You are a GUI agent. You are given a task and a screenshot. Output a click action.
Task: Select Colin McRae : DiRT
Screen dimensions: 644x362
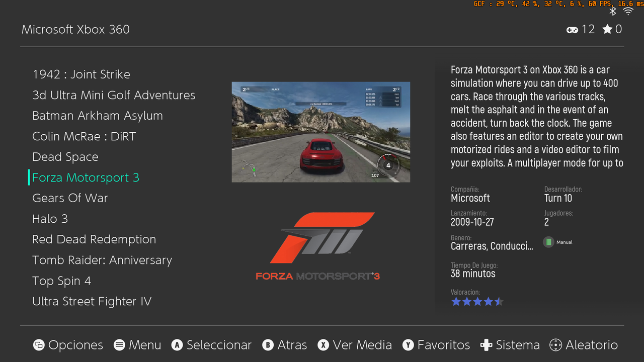84,136
